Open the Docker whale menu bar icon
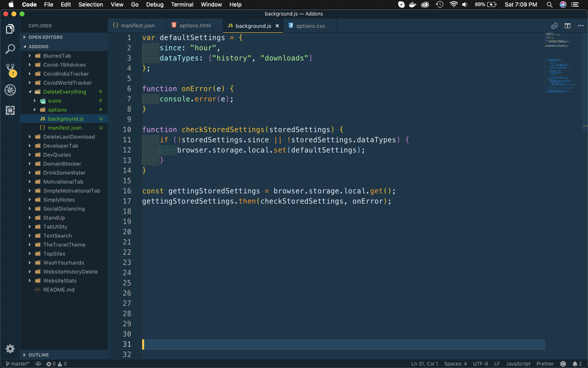 [x=413, y=4]
